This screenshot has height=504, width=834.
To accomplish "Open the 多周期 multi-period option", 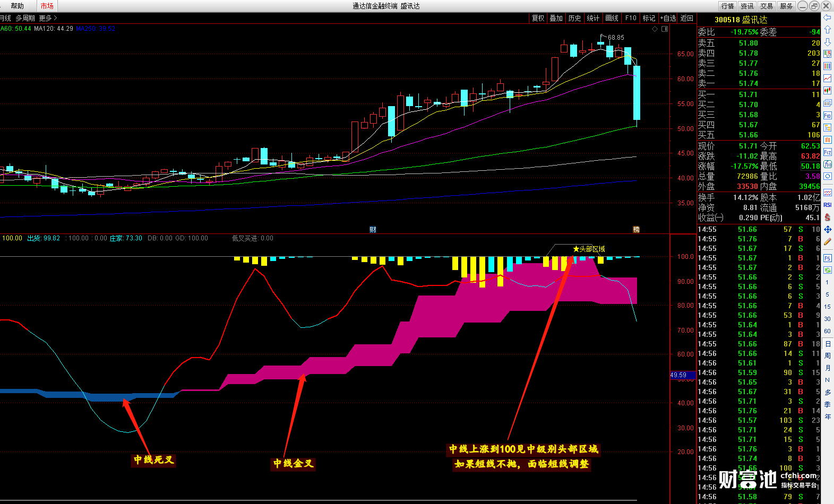I will [25, 18].
